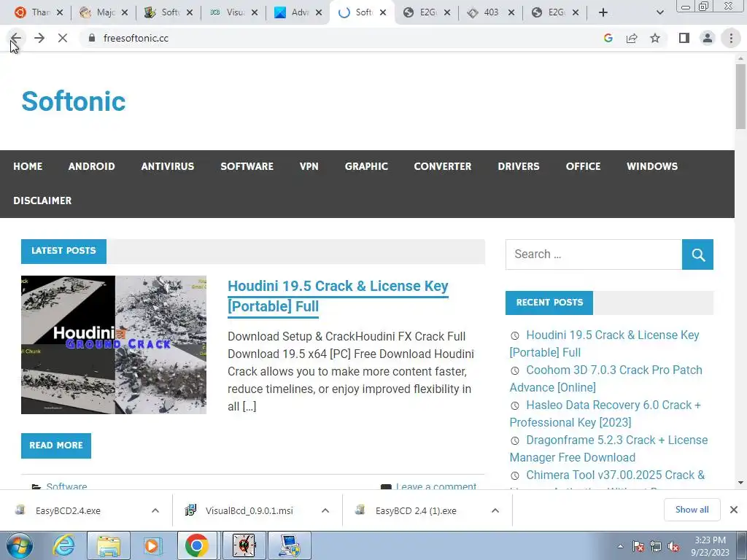Image resolution: width=747 pixels, height=560 pixels.
Task: Open the EasyBCD2.4.exe download item
Action: click(68, 510)
